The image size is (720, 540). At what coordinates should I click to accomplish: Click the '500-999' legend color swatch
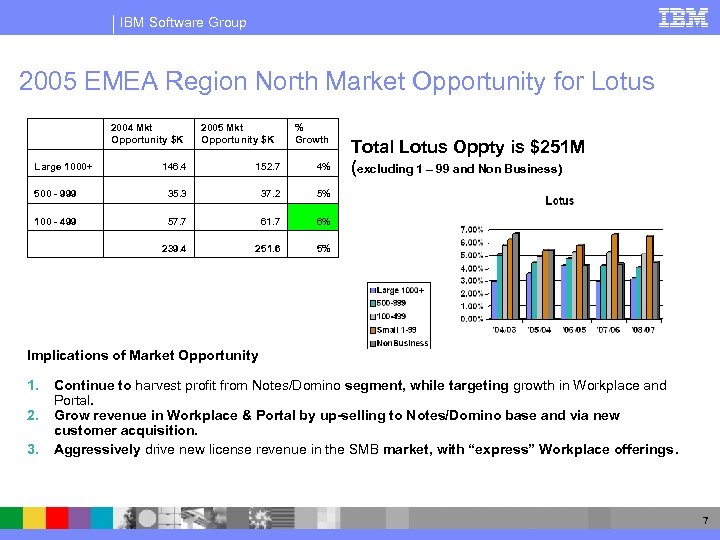(373, 303)
